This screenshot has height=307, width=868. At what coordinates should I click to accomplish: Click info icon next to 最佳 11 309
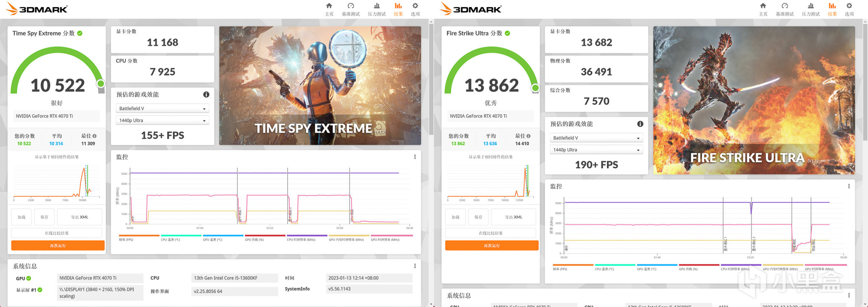(95, 136)
